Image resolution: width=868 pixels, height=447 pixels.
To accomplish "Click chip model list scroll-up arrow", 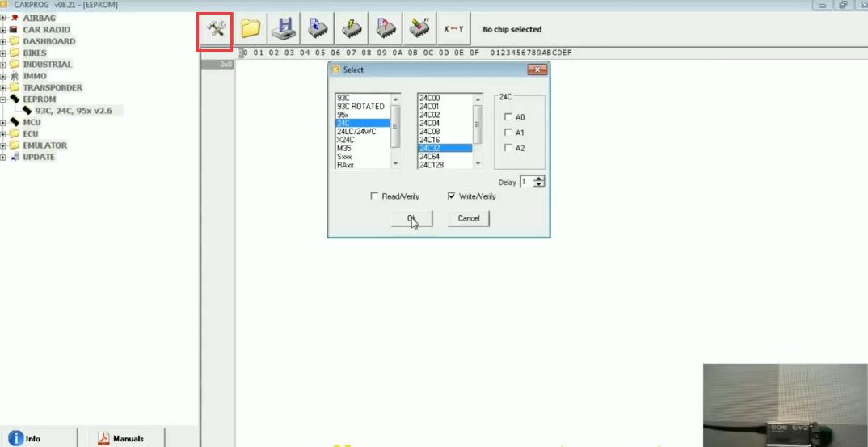I will point(477,99).
